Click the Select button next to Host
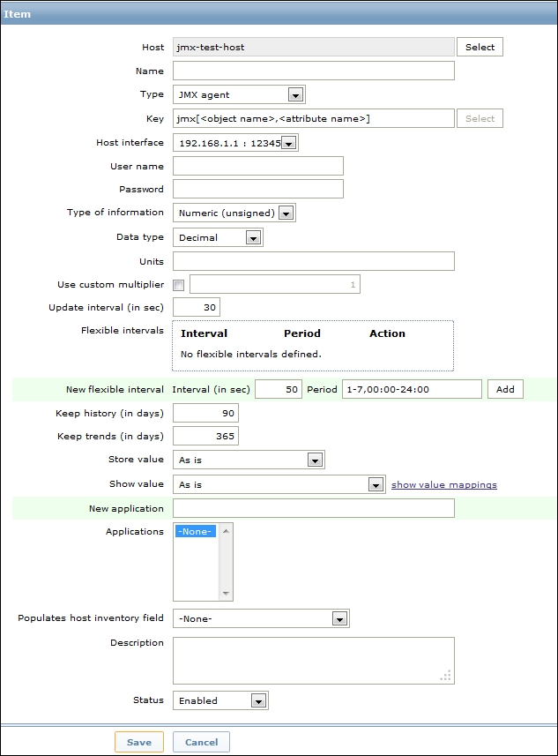Viewport: 558px width, 756px height. pyautogui.click(x=480, y=47)
